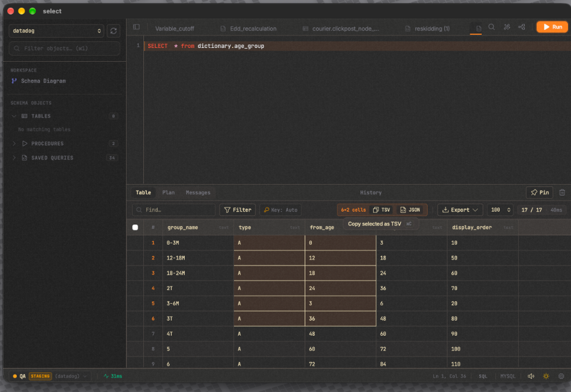Screen dimensions: 571x392
Task: Select the 4T group_name cell
Action: coord(198,334)
